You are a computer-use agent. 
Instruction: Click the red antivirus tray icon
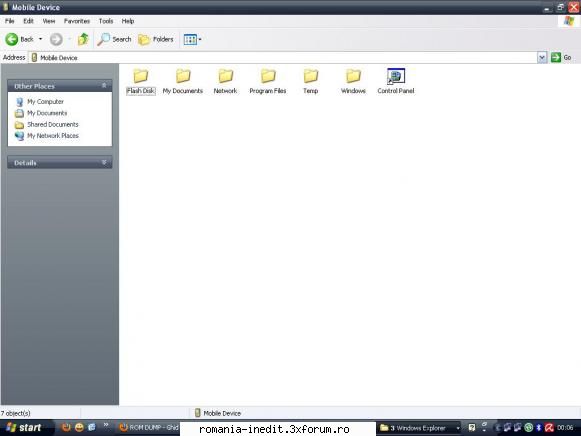click(549, 428)
